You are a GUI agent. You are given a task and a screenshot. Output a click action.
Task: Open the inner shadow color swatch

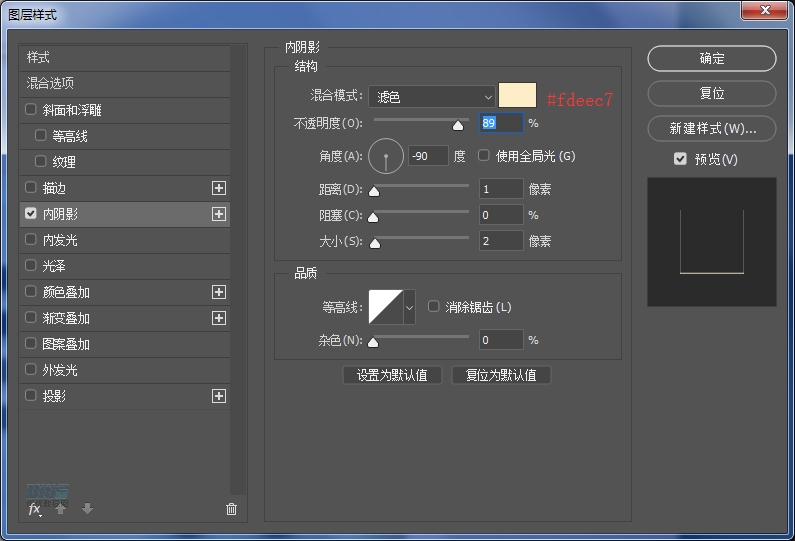[517, 96]
